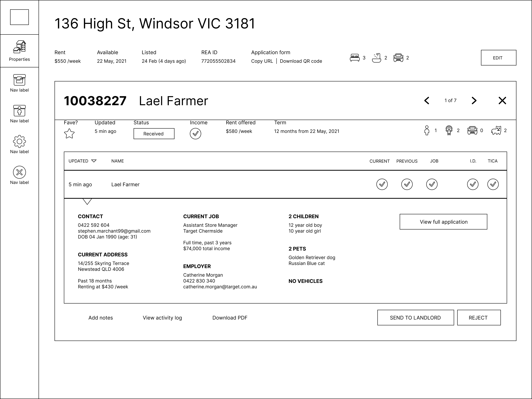Click the applicant email stephen.marchant99@gmail.com
Viewport: 532px width, 399px height.
pyautogui.click(x=114, y=231)
